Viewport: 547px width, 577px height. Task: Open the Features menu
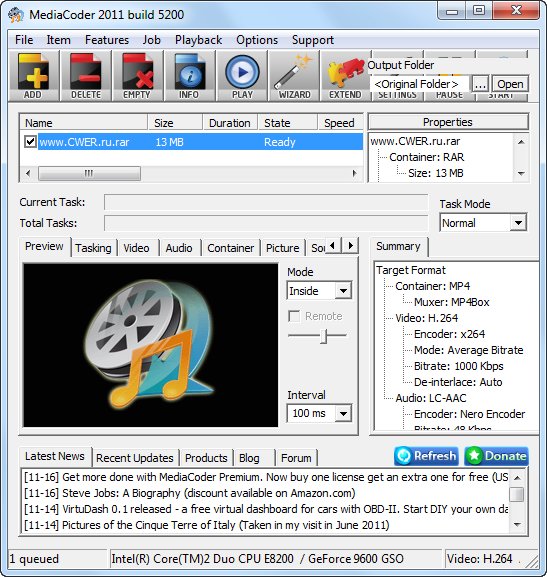pyautogui.click(x=107, y=40)
